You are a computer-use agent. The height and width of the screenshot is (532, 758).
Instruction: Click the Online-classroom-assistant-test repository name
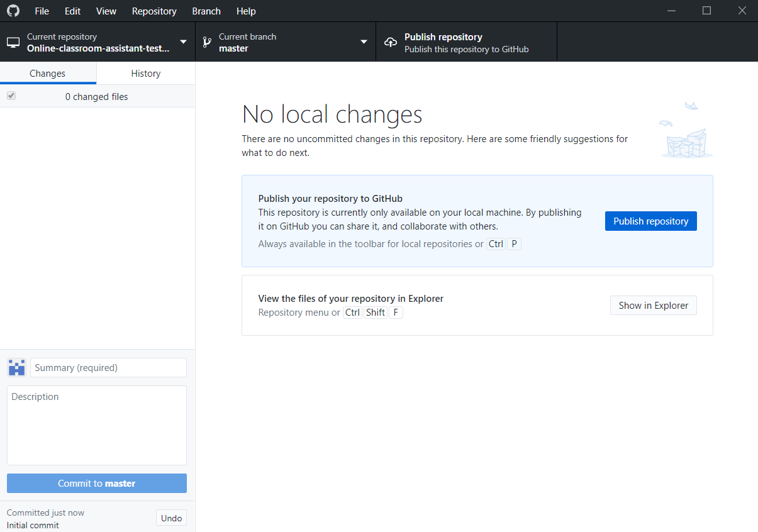pos(98,48)
